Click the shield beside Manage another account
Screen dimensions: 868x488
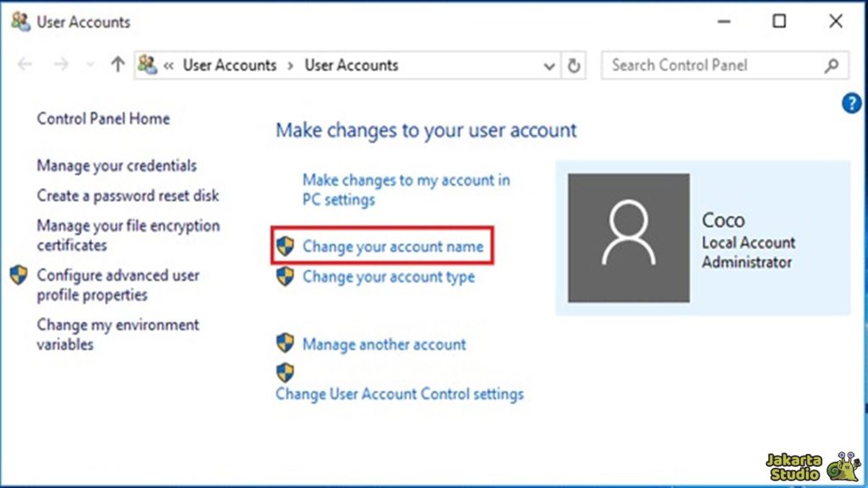click(286, 344)
